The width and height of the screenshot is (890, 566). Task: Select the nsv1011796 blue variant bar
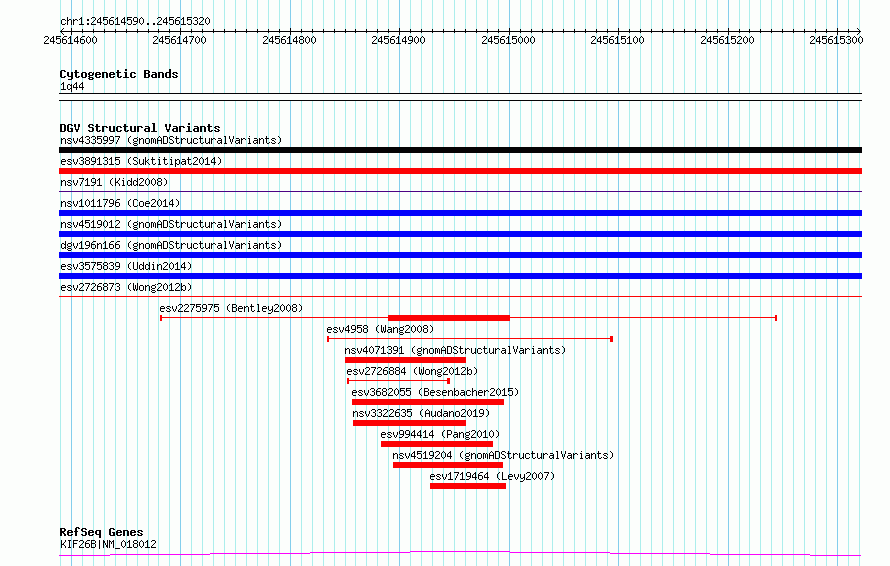pyautogui.click(x=460, y=213)
